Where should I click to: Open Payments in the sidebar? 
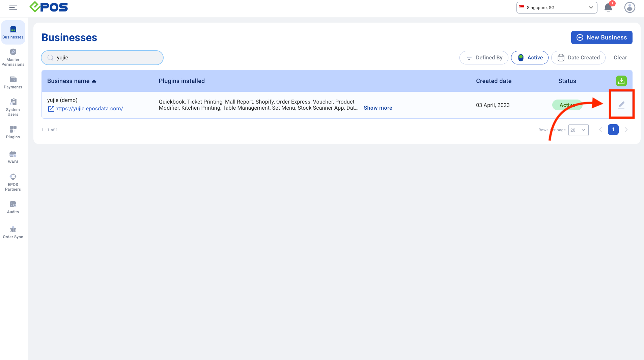click(13, 82)
